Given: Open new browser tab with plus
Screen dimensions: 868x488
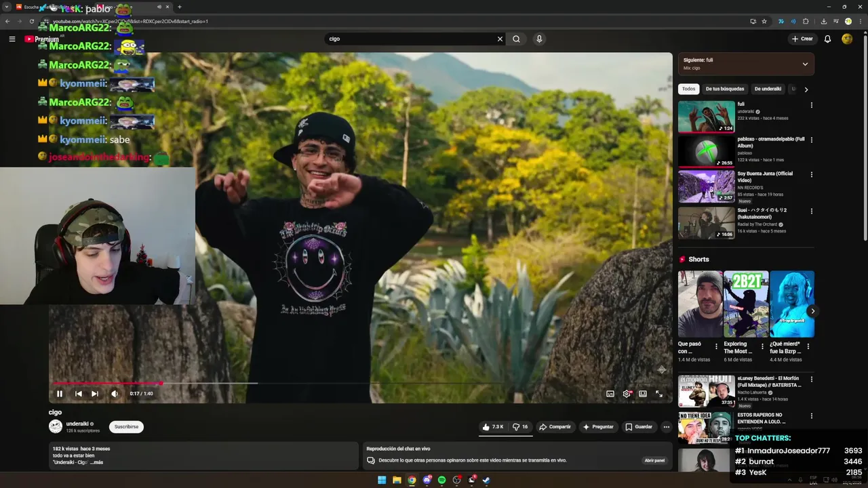Looking at the screenshot, I should pos(179,7).
